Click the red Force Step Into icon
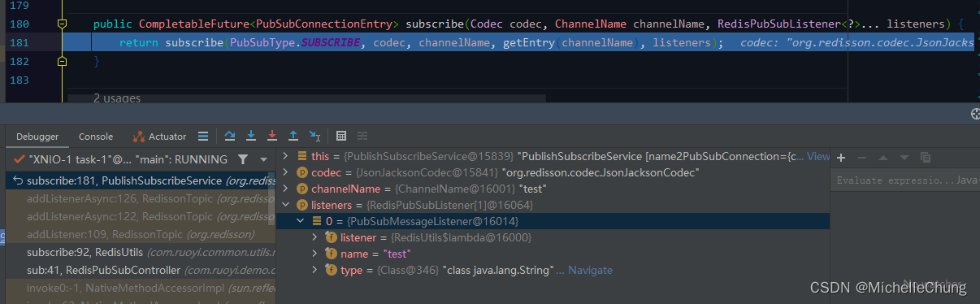 272,136
